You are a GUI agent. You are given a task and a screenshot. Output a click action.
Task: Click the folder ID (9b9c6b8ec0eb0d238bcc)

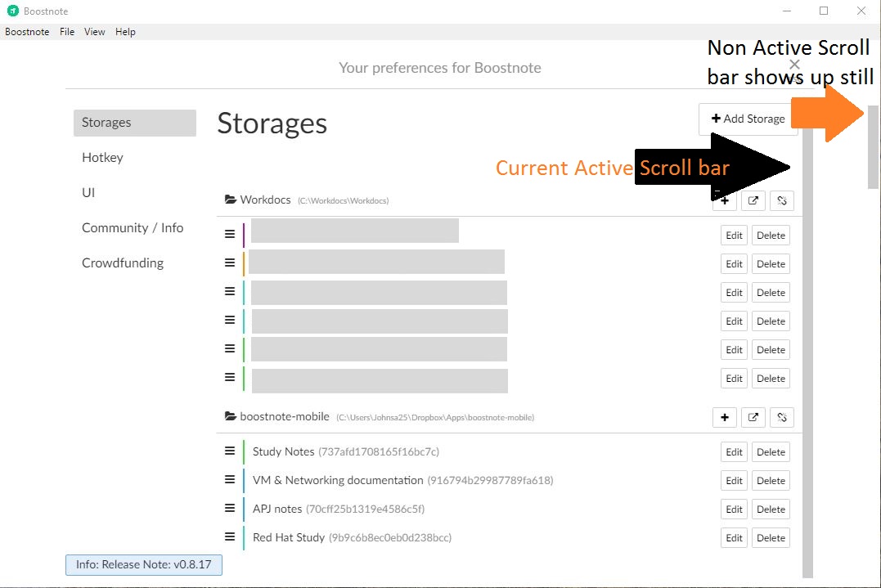pos(390,538)
